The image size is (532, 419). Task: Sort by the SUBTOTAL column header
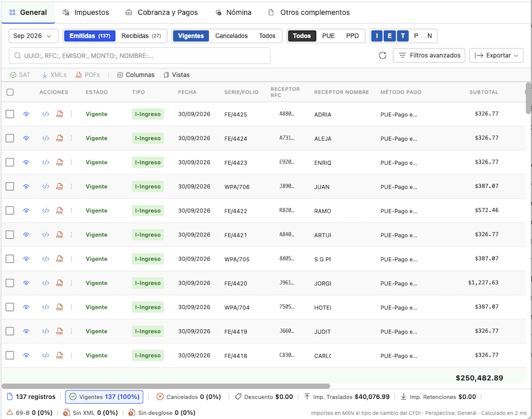click(x=484, y=92)
